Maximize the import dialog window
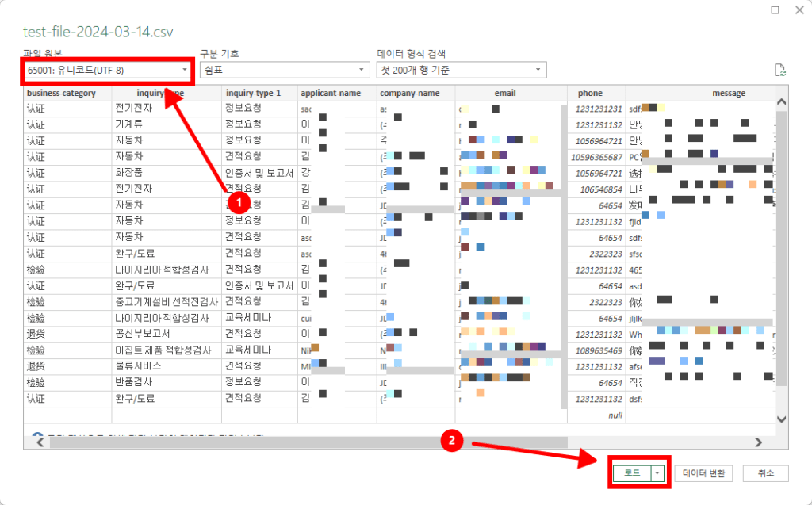This screenshot has height=505, width=812. click(776, 10)
